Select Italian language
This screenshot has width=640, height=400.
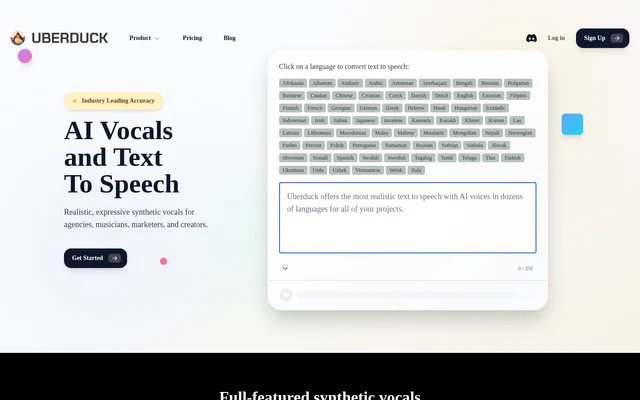(340, 120)
